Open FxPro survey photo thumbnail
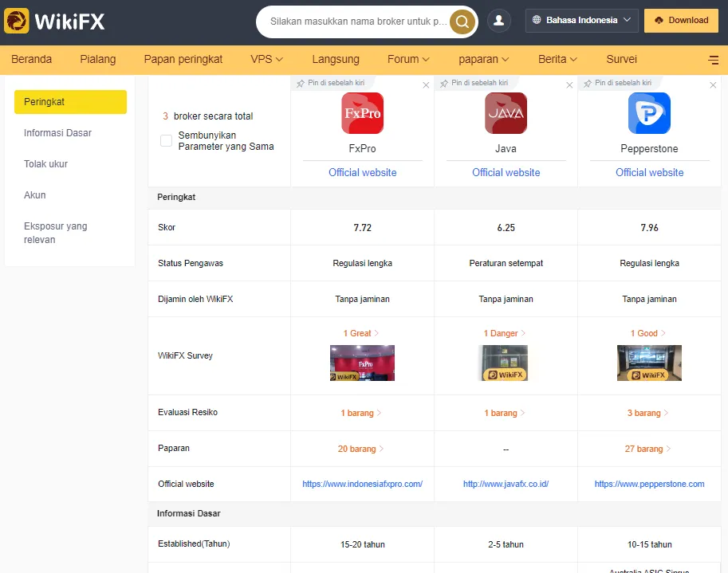This screenshot has height=573, width=728. 362,363
